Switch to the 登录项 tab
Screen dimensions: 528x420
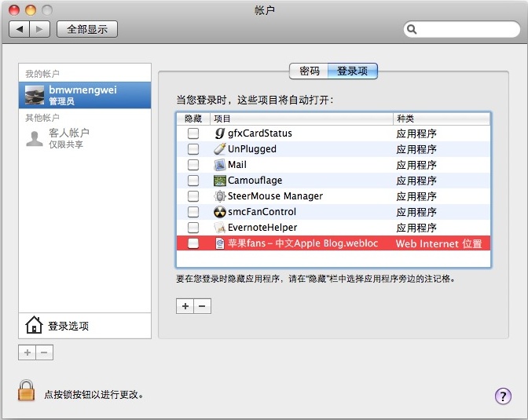(353, 71)
